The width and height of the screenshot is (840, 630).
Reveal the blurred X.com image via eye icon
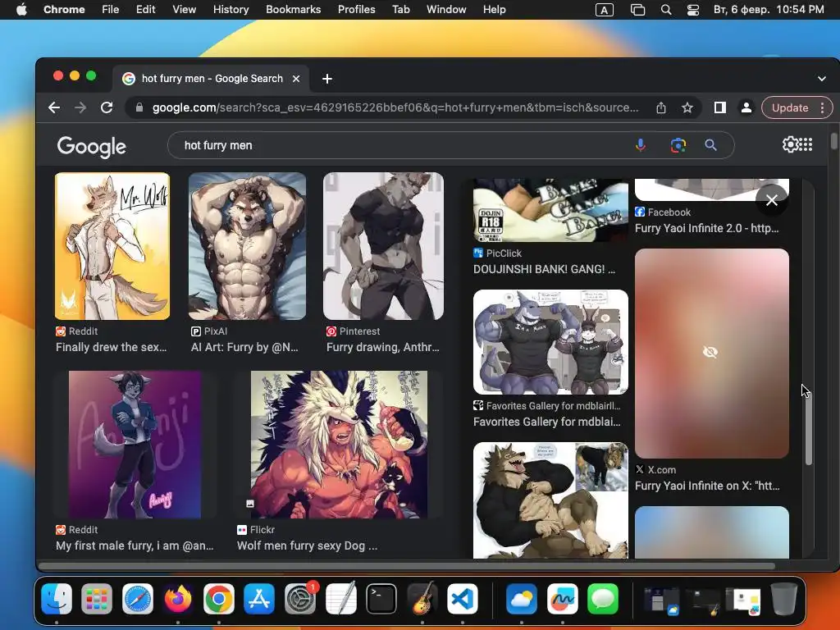click(710, 352)
